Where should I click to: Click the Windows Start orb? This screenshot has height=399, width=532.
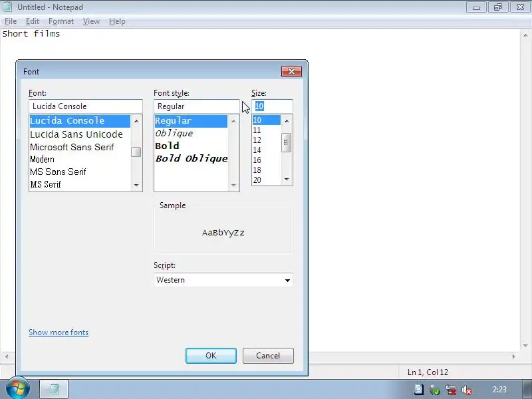[18, 389]
